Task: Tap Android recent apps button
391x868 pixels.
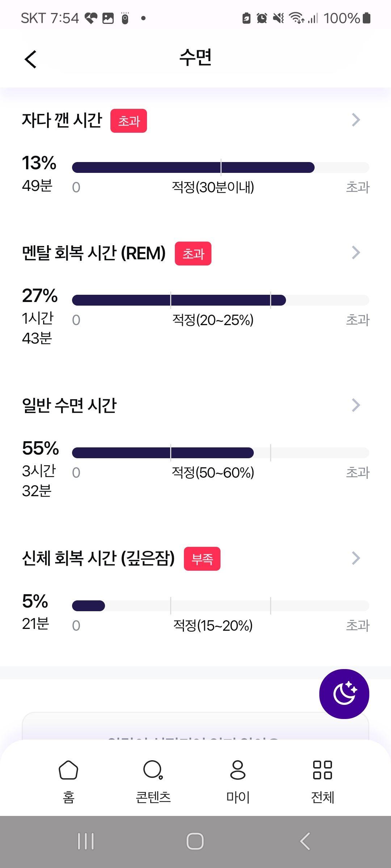Action: click(x=86, y=841)
